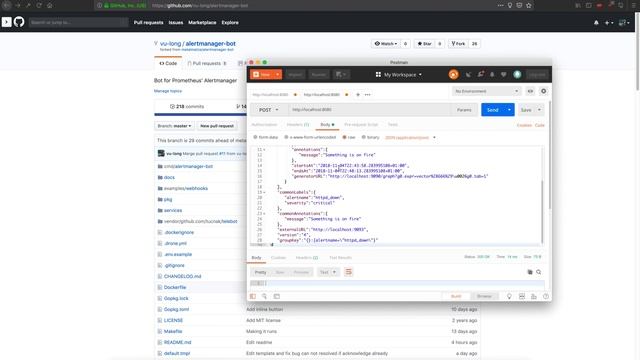Open the Save button's dropdown arrow
Screen dimensions: 640x360
click(539, 110)
